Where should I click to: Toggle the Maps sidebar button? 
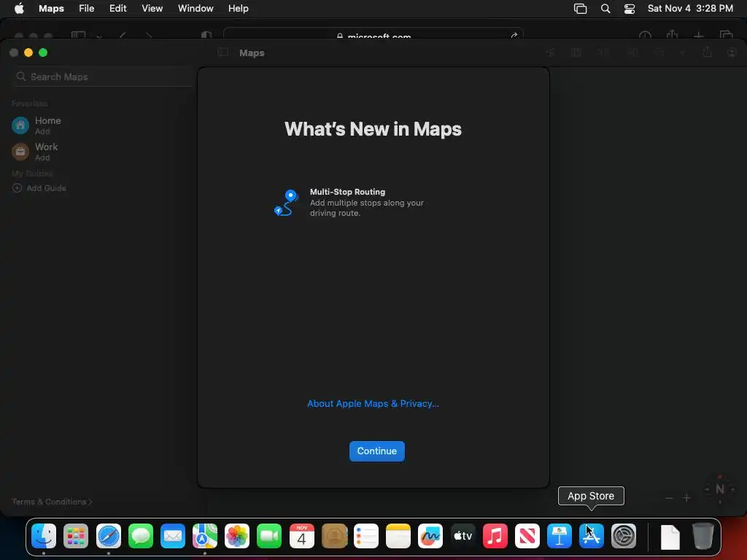point(222,52)
